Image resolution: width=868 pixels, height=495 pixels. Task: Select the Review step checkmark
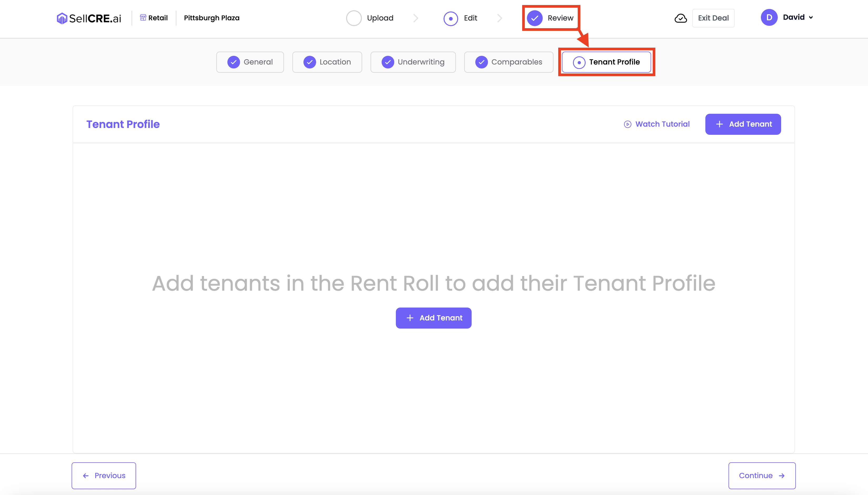(534, 18)
